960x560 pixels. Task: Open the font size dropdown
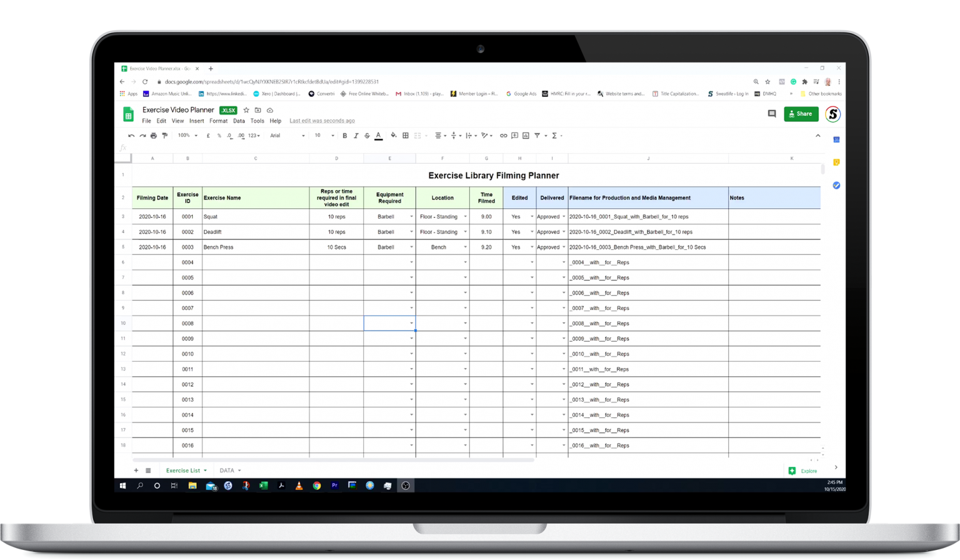tap(323, 135)
